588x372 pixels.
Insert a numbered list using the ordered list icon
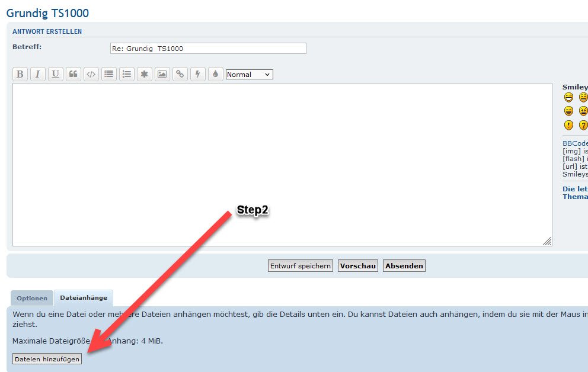click(x=127, y=74)
